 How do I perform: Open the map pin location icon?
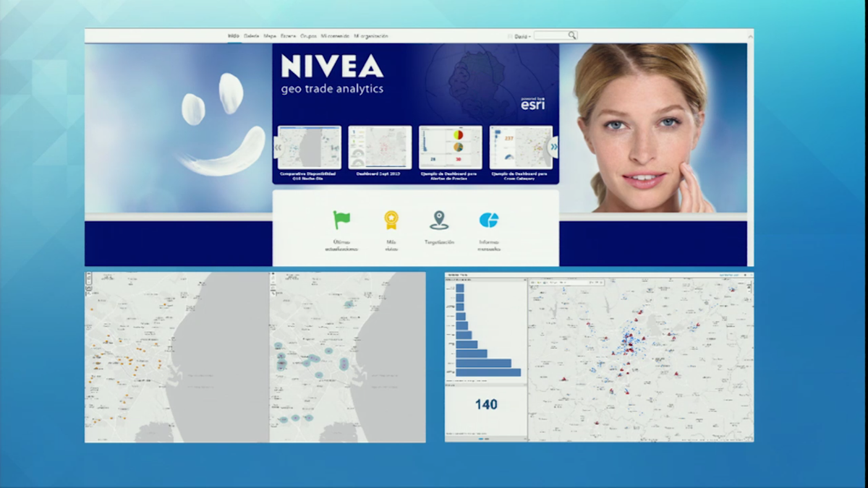click(x=439, y=220)
